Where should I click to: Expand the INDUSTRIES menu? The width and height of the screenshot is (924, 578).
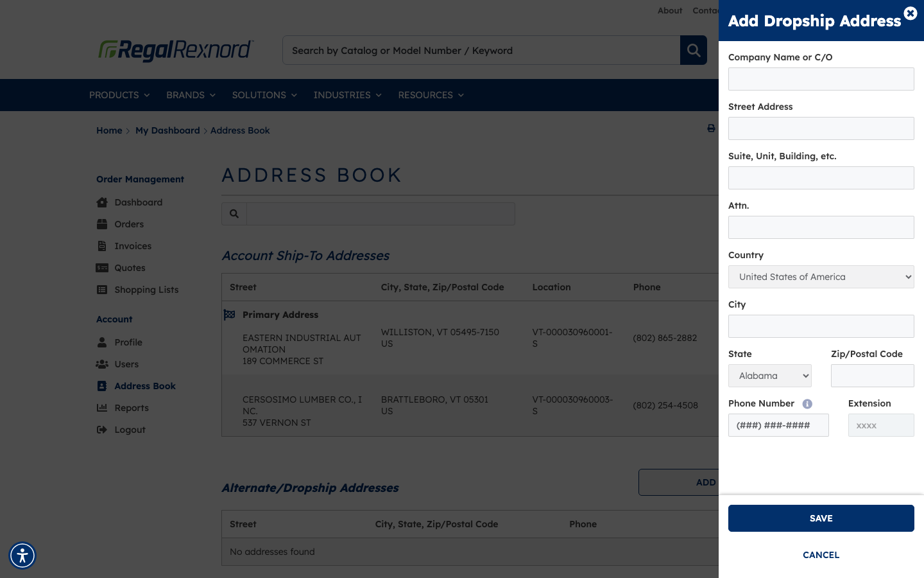(x=347, y=95)
